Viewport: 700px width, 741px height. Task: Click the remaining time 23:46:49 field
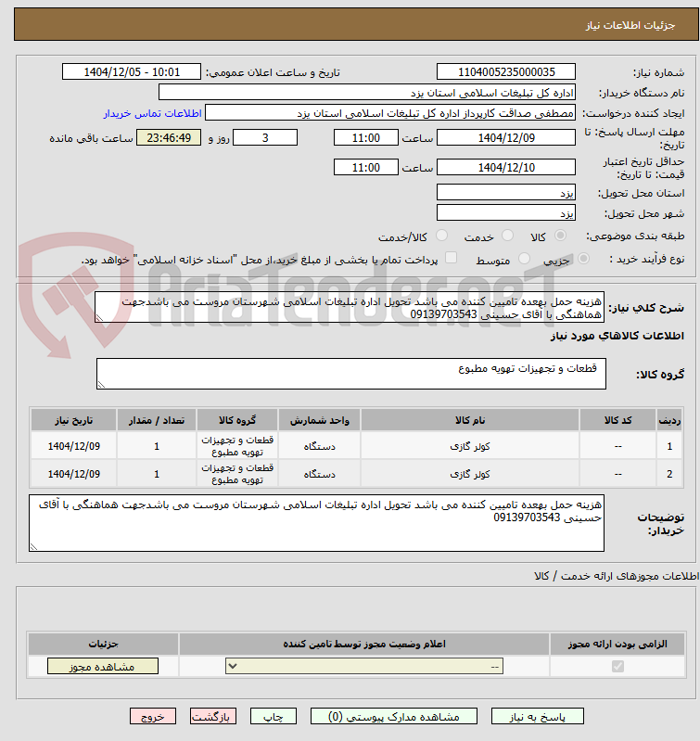pos(169,138)
